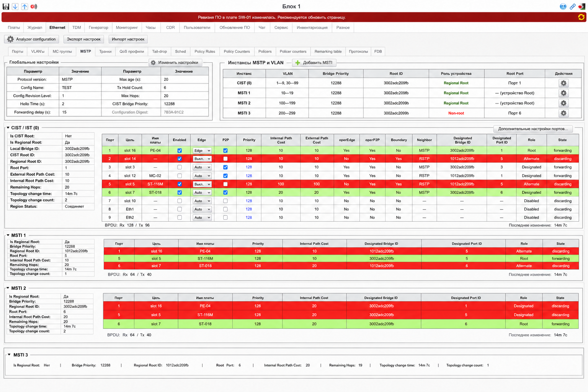Open the QoS профили sub-tab

132,51
